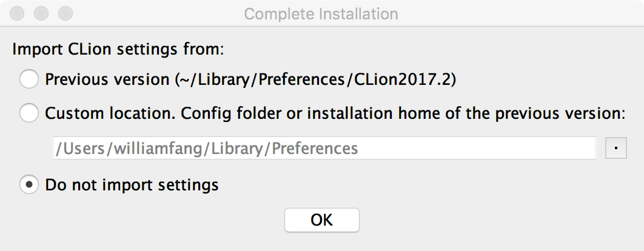Screen dimensions: 644x251
Task: Click the disabled zoom window button
Action: 65,13
